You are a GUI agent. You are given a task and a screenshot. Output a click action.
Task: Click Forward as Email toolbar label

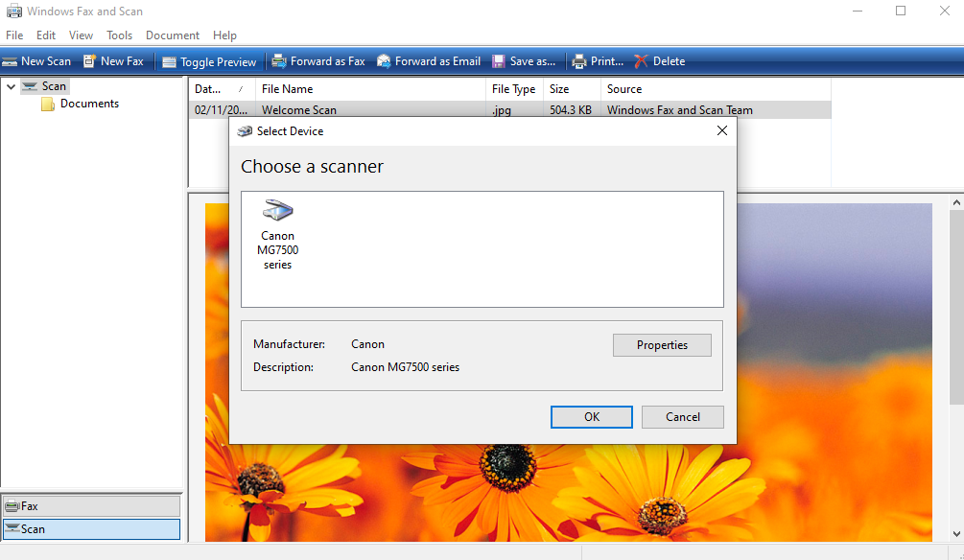coord(437,60)
